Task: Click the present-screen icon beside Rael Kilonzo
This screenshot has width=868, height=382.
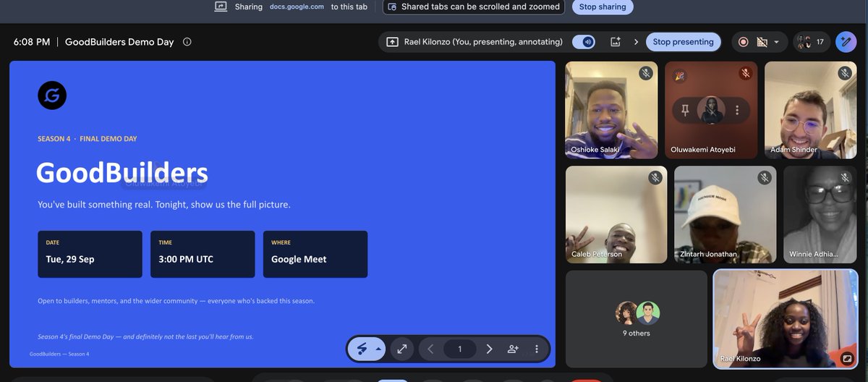Action: [x=392, y=42]
